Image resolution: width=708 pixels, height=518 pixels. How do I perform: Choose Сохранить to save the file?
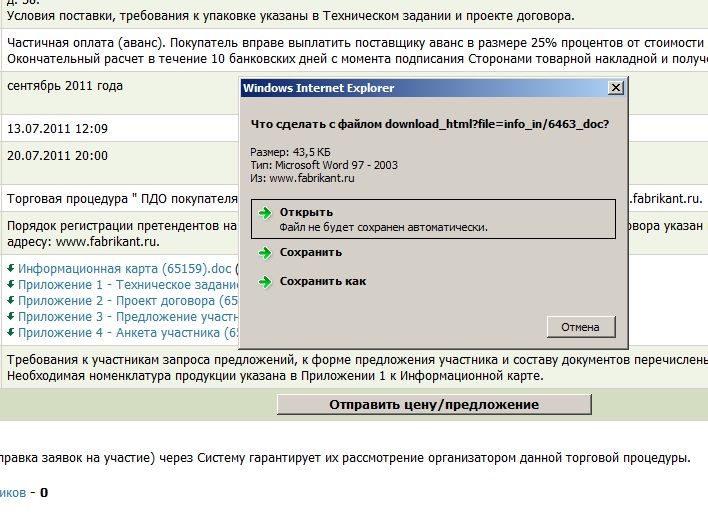311,252
